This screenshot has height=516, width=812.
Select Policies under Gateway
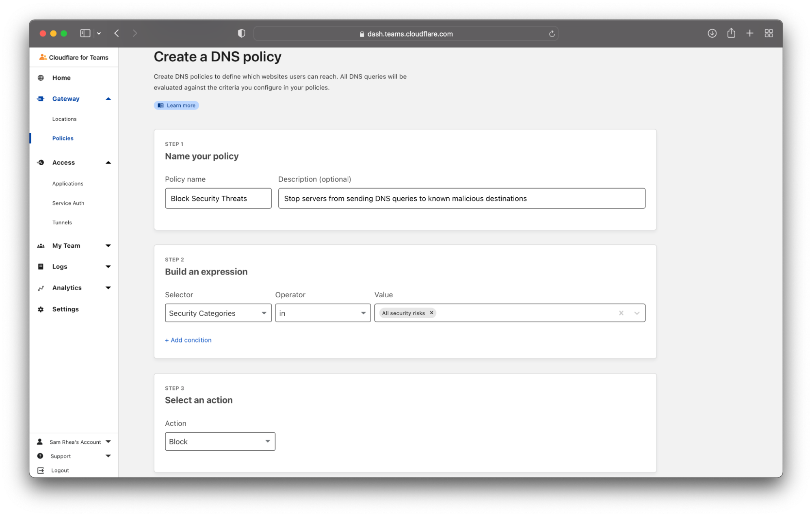[63, 138]
